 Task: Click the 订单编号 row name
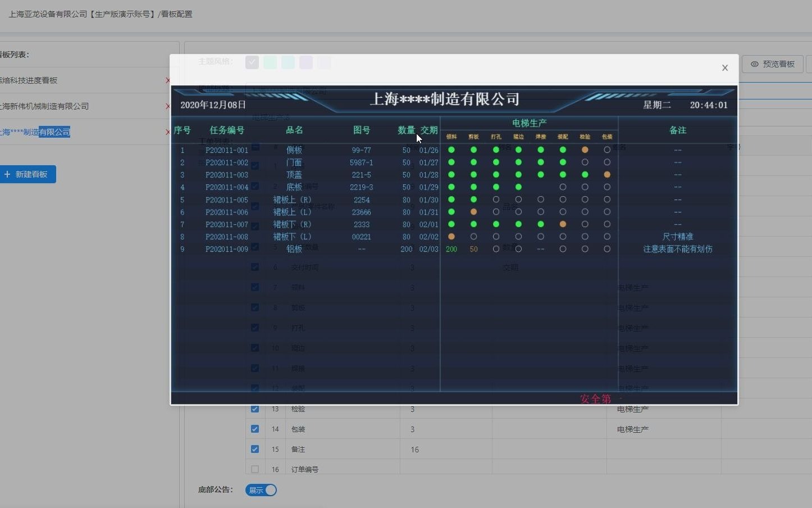(x=305, y=469)
